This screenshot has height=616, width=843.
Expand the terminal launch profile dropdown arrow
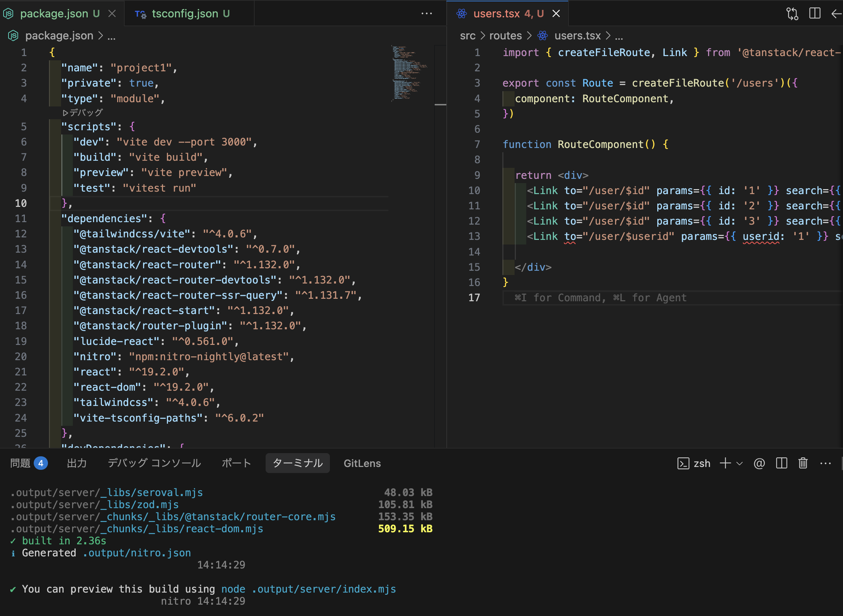[x=740, y=463]
